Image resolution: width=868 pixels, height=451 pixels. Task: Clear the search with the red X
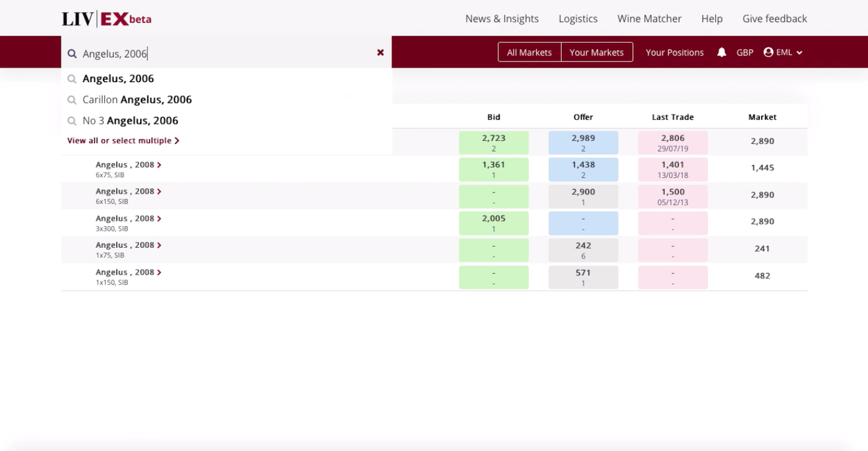point(381,53)
